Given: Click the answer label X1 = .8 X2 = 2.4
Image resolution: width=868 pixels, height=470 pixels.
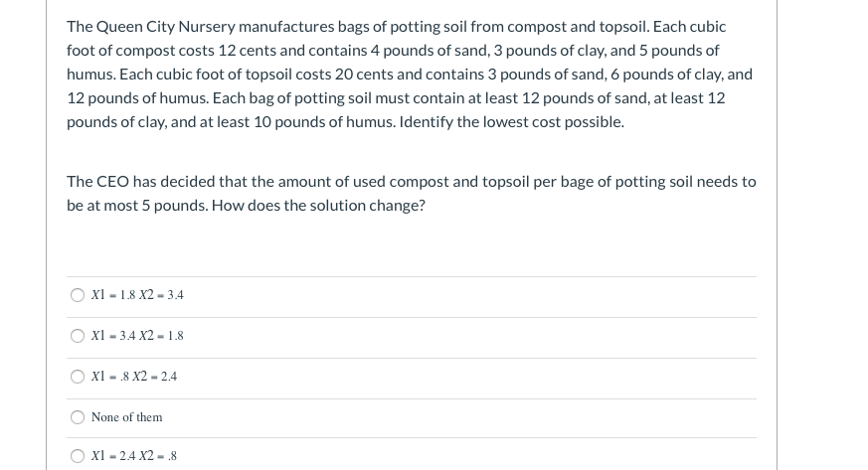Looking at the screenshot, I should click(134, 377).
